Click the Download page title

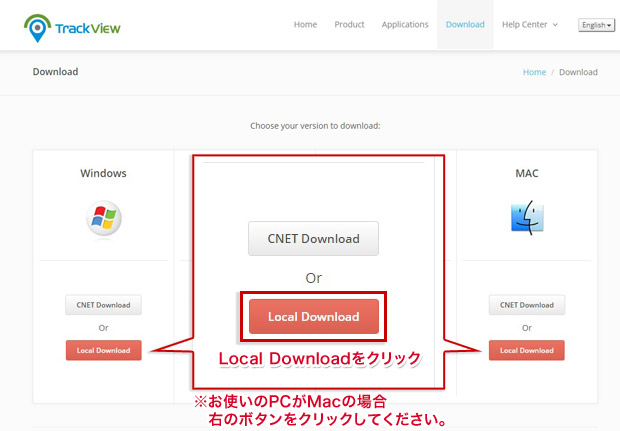(55, 72)
